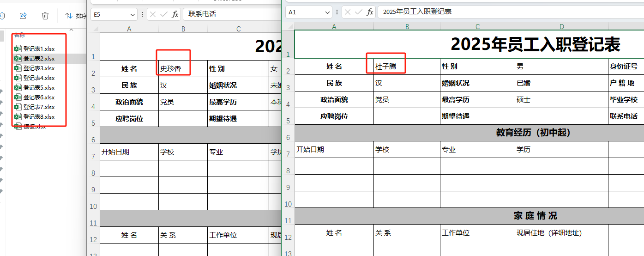
Task: Select column C header in left Excel window
Action: (239, 29)
